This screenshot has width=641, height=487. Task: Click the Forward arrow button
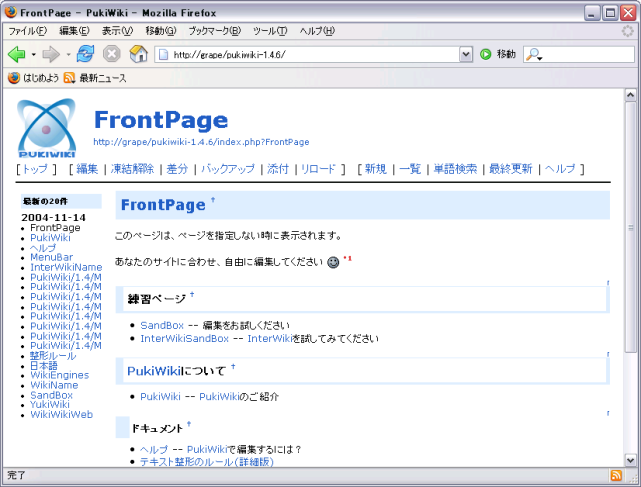click(x=50, y=54)
